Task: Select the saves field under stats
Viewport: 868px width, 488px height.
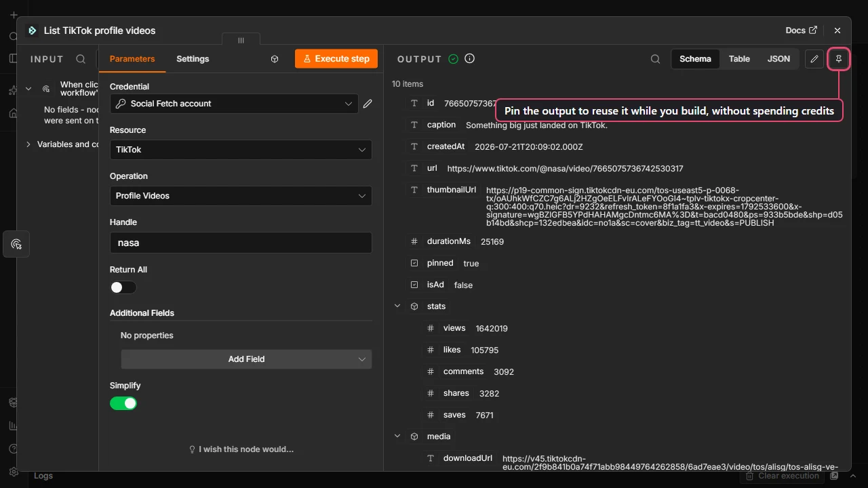Action: [454, 415]
